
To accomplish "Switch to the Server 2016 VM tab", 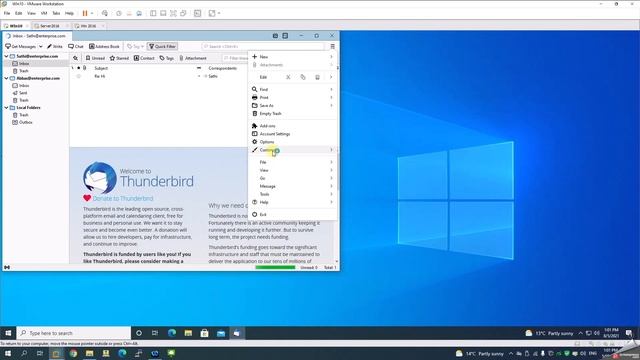I will point(50,26).
